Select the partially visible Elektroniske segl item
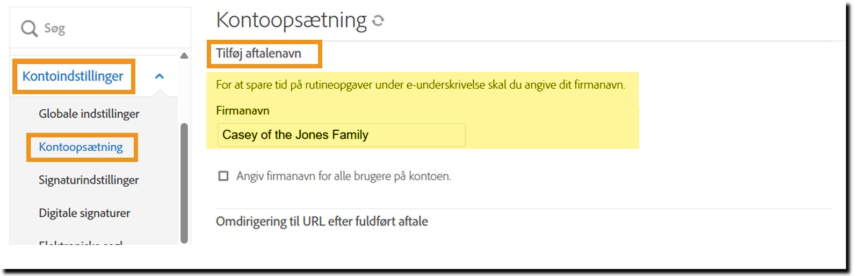Screen dimensions: 868x276 [x=81, y=242]
